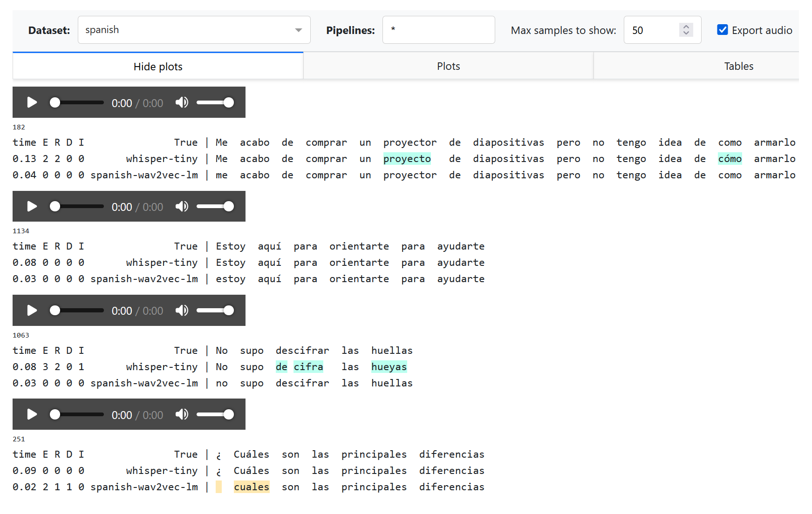The image size is (812, 514).
Task: Click the Hide plots button
Action: click(157, 66)
